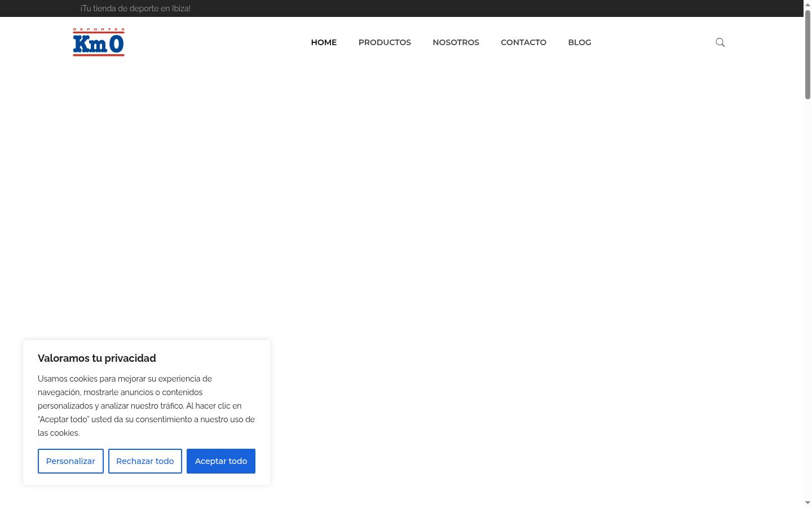
Task: Accept cookies with Aceptar todo
Action: tap(221, 461)
